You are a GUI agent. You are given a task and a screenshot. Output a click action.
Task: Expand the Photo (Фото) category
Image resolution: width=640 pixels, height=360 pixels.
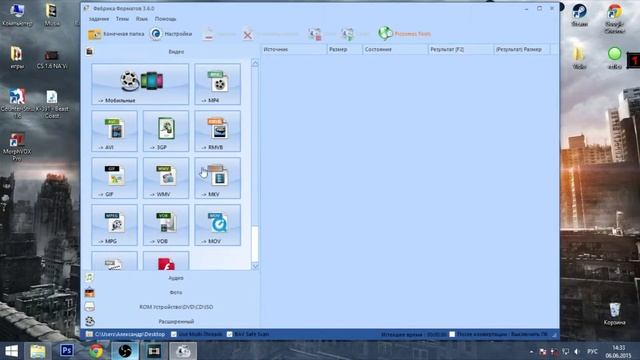tap(176, 293)
